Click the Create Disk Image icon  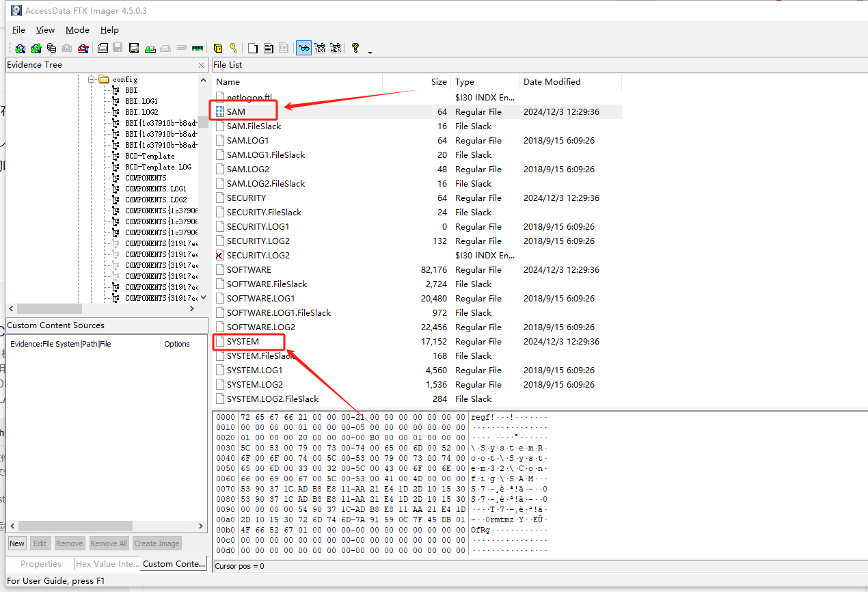coord(103,48)
